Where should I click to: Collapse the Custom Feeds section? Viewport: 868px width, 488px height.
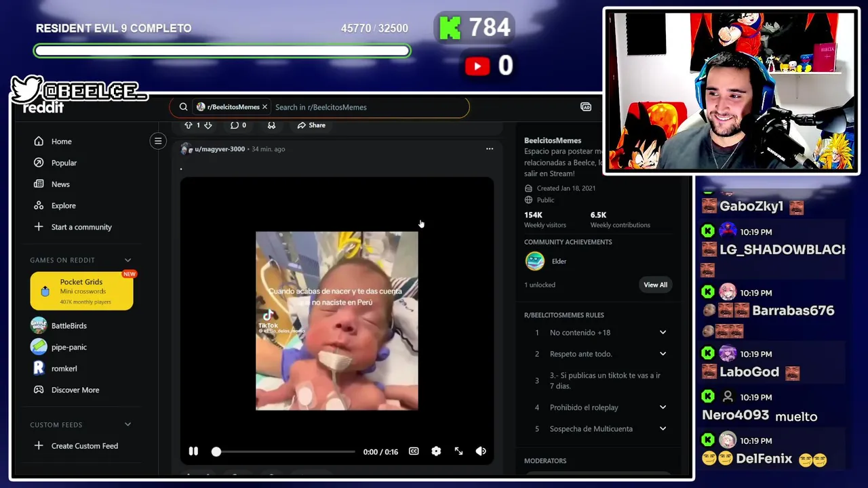coord(127,425)
